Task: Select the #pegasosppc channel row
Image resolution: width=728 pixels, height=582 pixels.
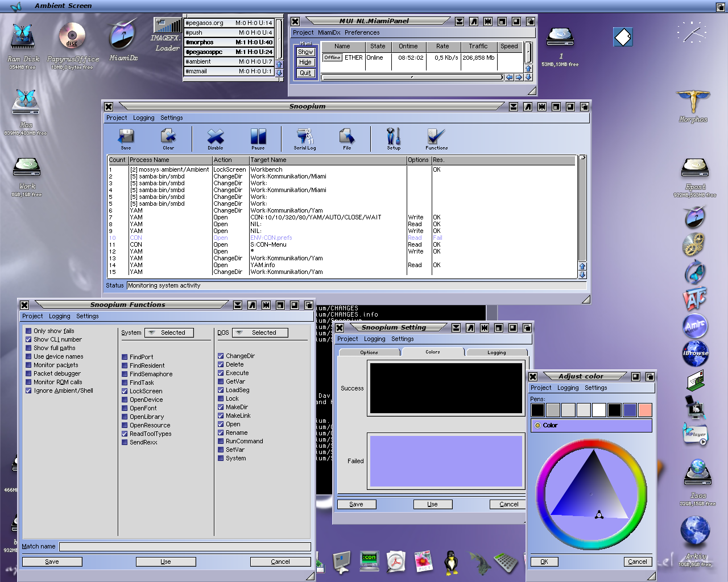Action: 229,52
